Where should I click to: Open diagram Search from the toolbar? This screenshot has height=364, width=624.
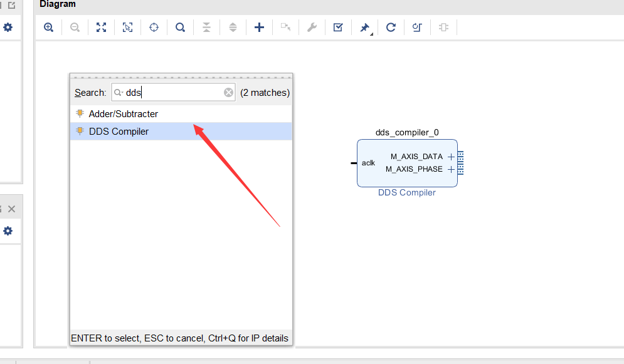pos(180,28)
